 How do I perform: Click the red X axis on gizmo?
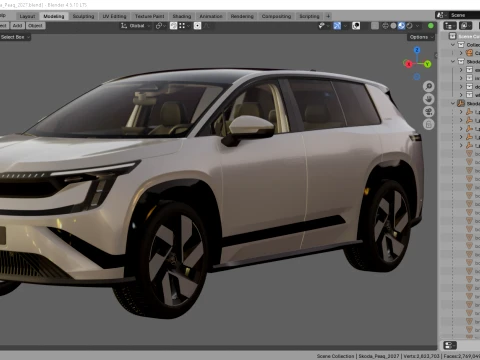coord(409,64)
